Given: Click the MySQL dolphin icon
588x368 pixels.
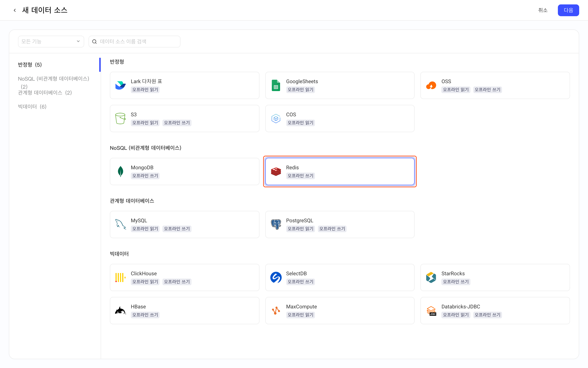Looking at the screenshot, I should pos(121,224).
